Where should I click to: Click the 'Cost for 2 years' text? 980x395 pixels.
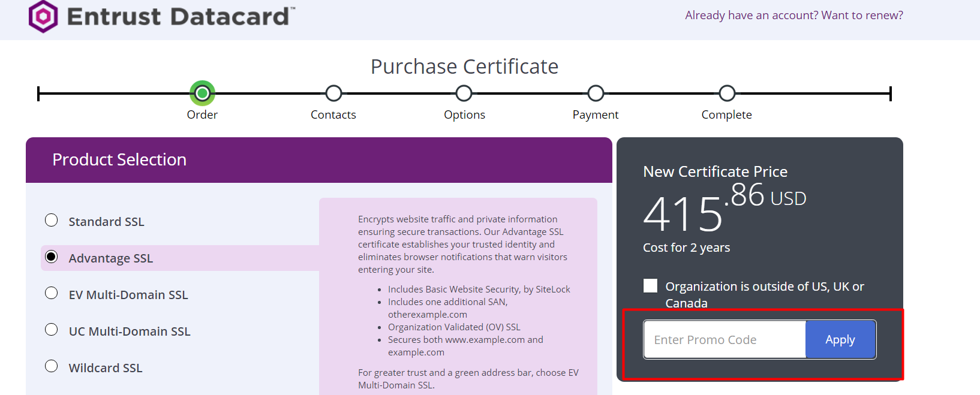[x=686, y=248]
